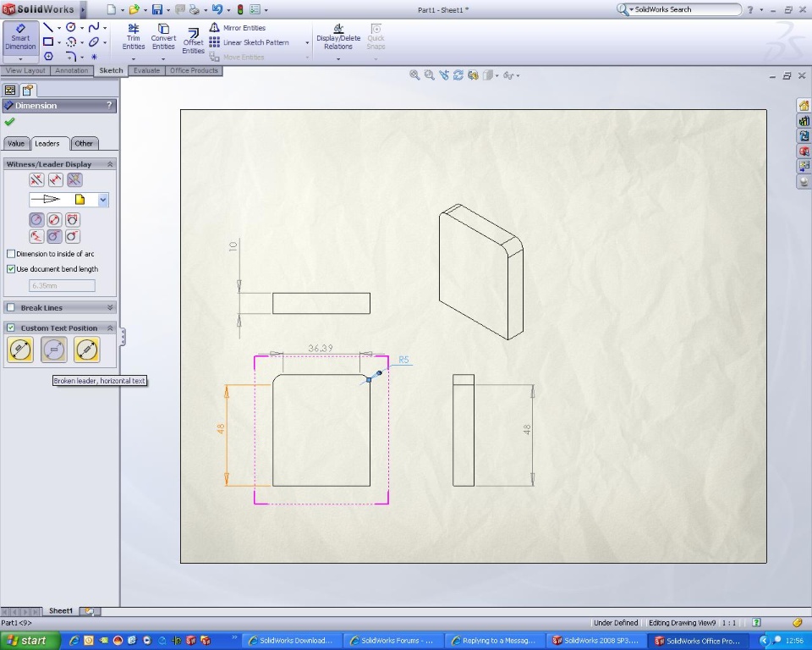Select Smart witness arrows button
The width and height of the screenshot is (812, 650).
[74, 180]
